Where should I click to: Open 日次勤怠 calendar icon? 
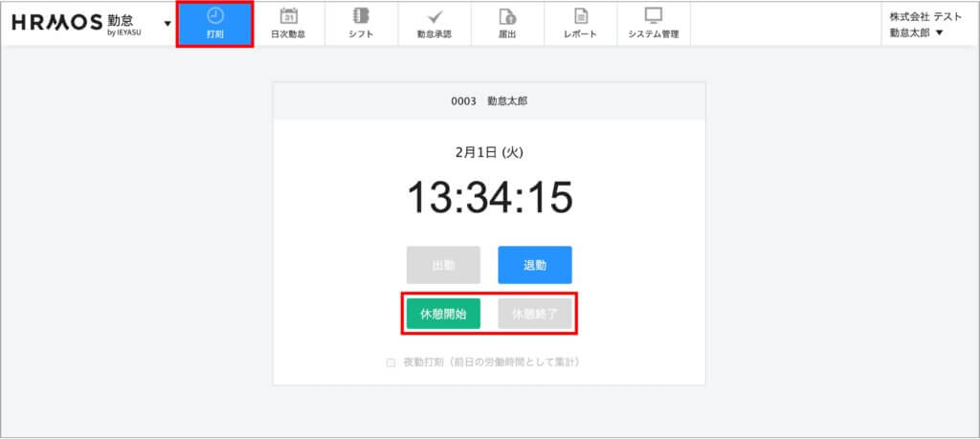point(288,16)
